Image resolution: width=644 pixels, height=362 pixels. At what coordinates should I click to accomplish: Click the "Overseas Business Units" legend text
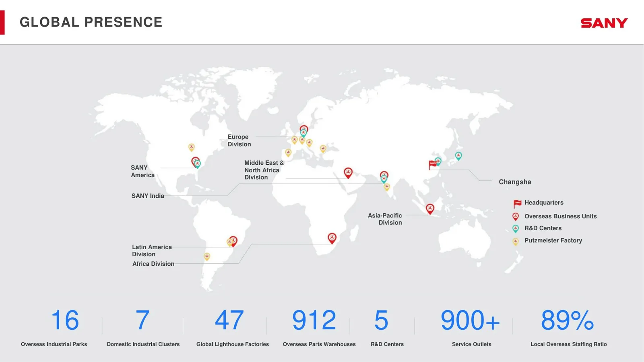[560, 216]
